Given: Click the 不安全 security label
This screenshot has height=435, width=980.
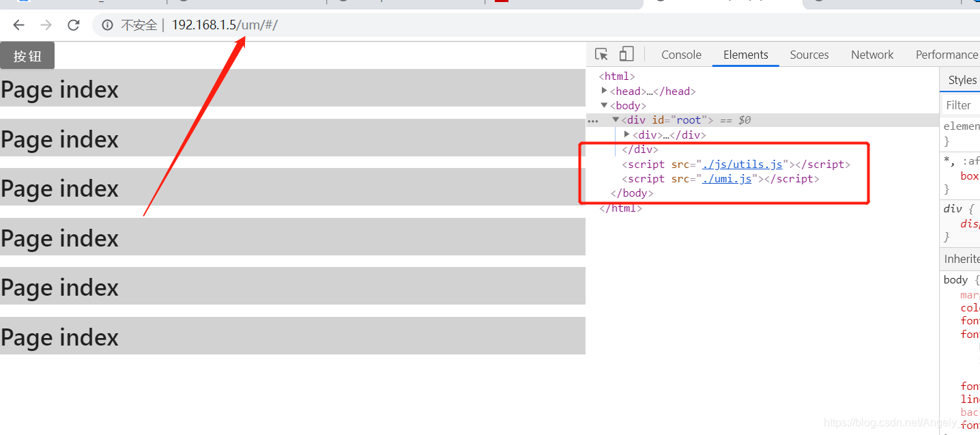Looking at the screenshot, I should pyautogui.click(x=139, y=25).
